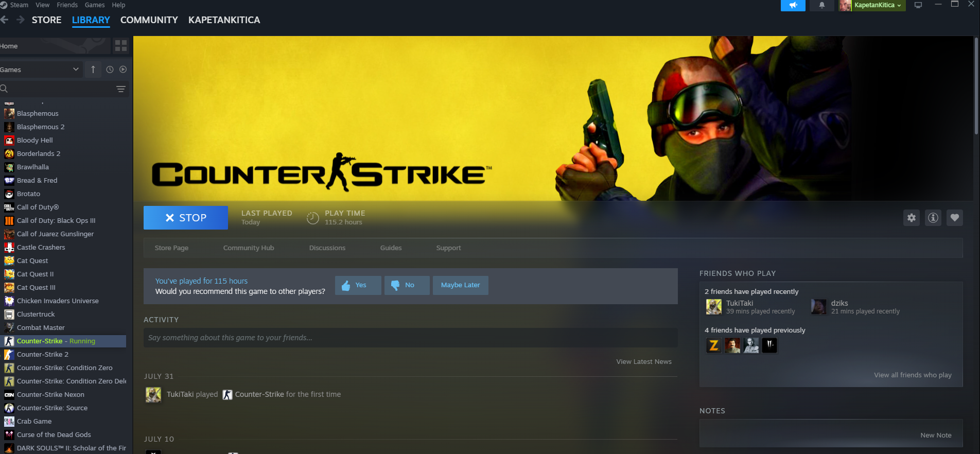
Task: Open game settings gear icon
Action: point(912,218)
